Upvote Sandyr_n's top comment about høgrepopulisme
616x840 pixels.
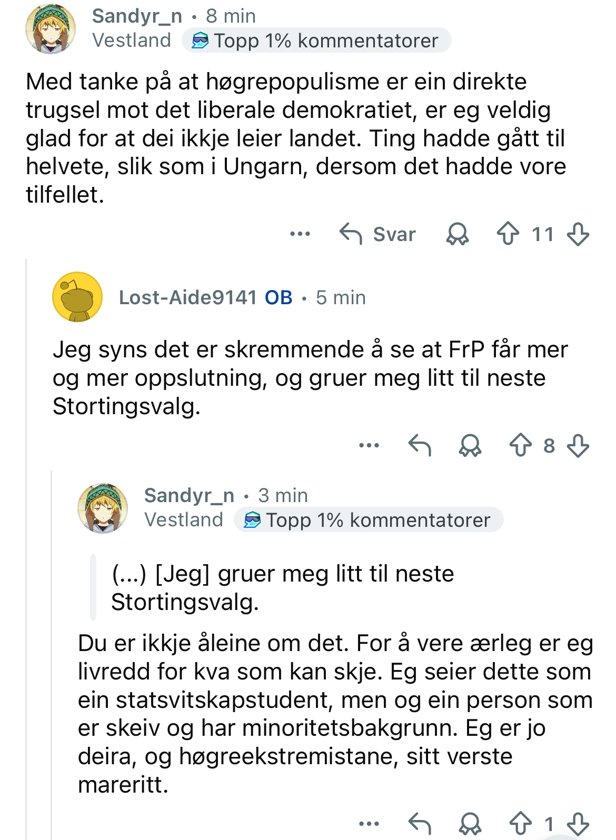coord(508,234)
